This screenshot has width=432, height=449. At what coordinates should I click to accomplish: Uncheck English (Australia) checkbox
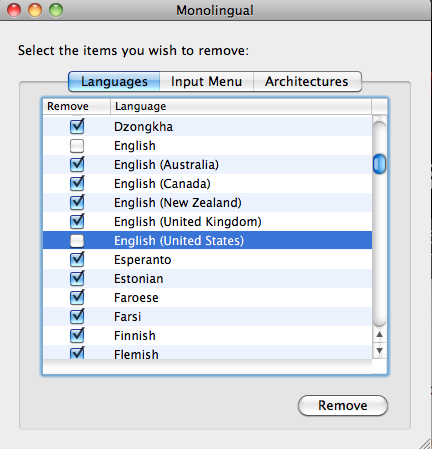coord(77,165)
